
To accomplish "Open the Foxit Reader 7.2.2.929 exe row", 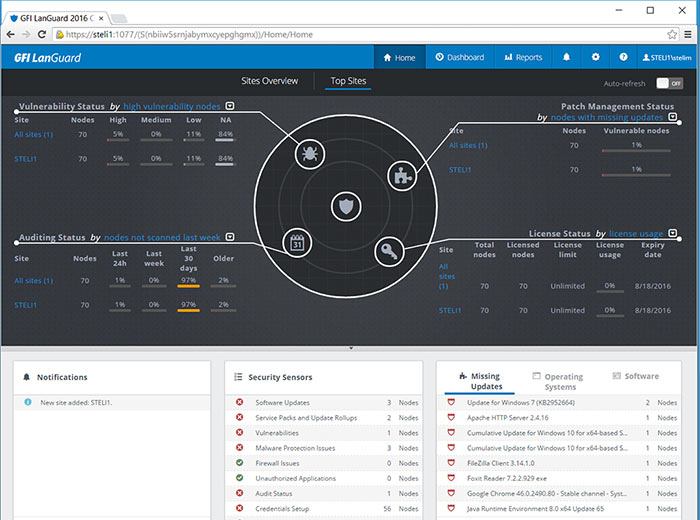I will (x=559, y=478).
